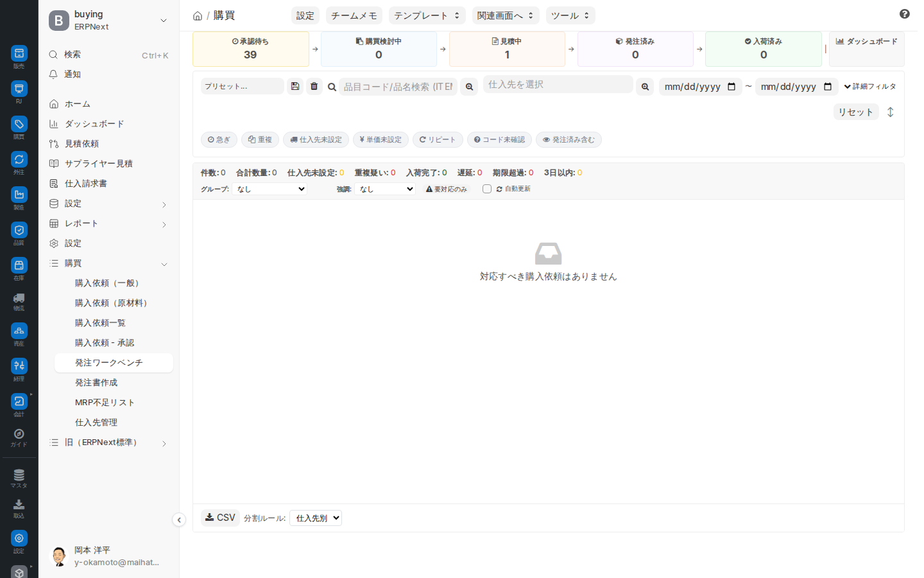Save the current filter preset
Screen dimensions: 924x578
click(x=295, y=86)
